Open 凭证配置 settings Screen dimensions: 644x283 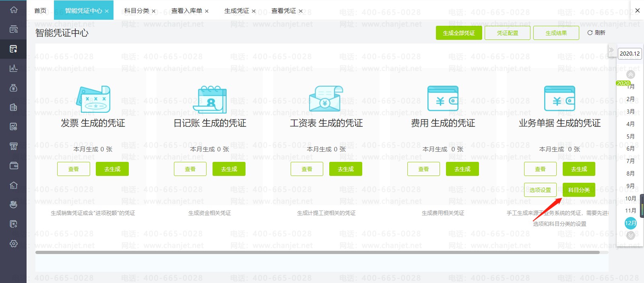click(508, 33)
